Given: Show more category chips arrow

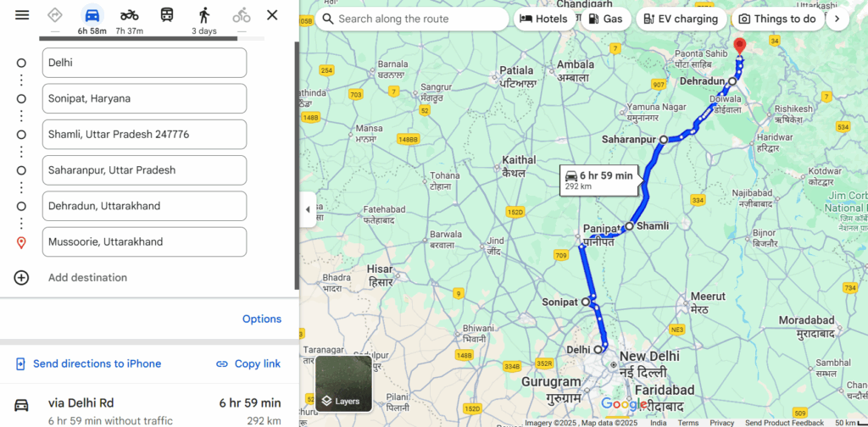Looking at the screenshot, I should coord(837,19).
